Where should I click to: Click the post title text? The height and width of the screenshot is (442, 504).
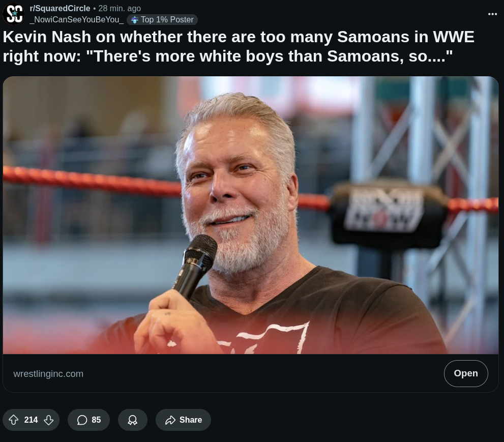pyautogui.click(x=239, y=46)
